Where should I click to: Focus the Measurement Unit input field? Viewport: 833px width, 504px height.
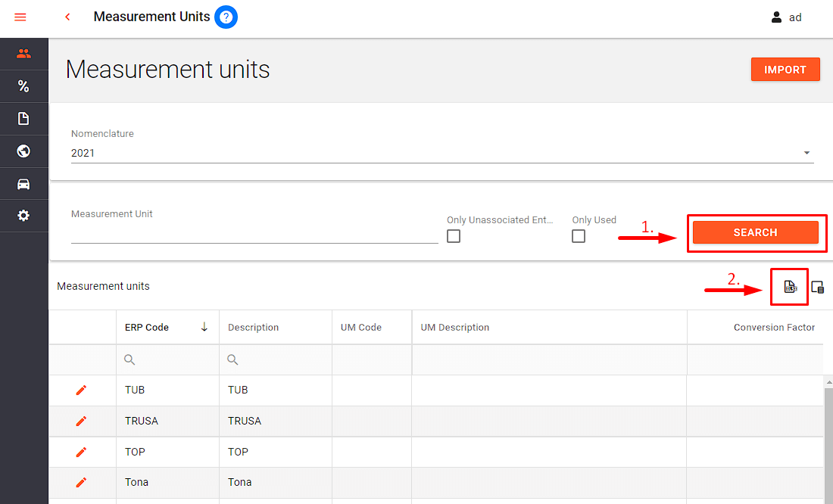click(254, 234)
